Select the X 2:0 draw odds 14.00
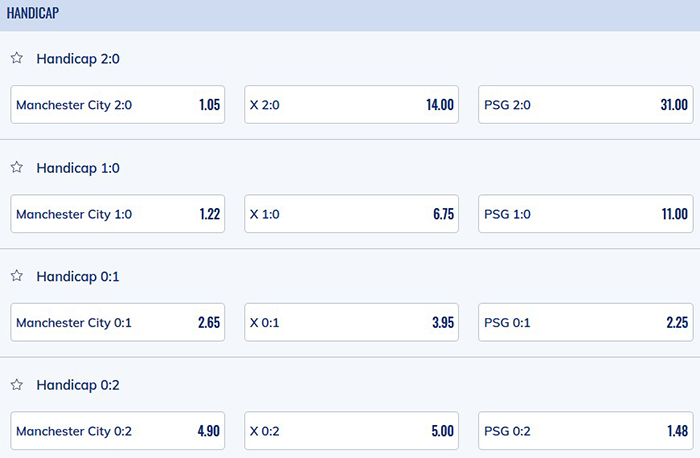This screenshot has height=458, width=700. 352,104
